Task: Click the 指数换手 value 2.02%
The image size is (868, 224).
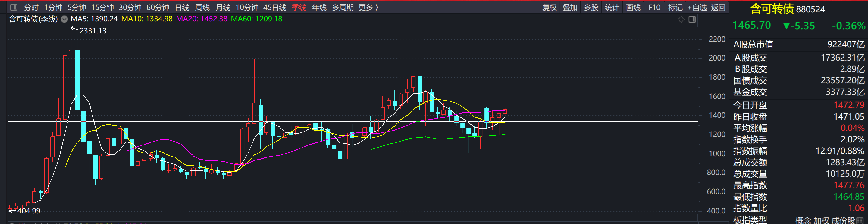Action: (x=853, y=139)
